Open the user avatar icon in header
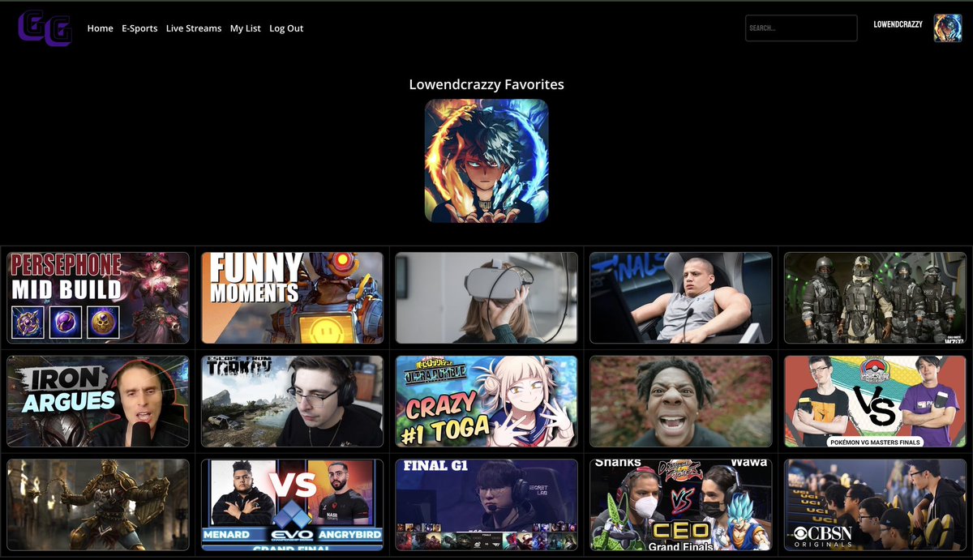 click(948, 28)
